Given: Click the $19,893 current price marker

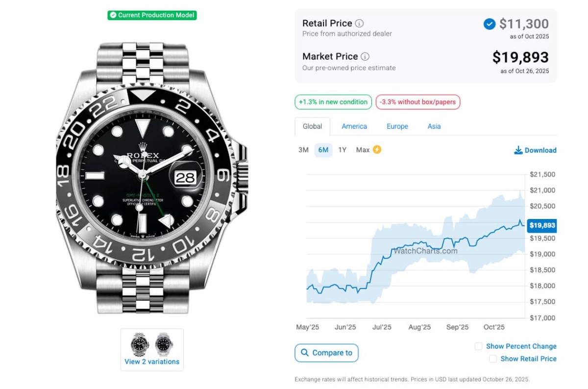Looking at the screenshot, I should [542, 225].
